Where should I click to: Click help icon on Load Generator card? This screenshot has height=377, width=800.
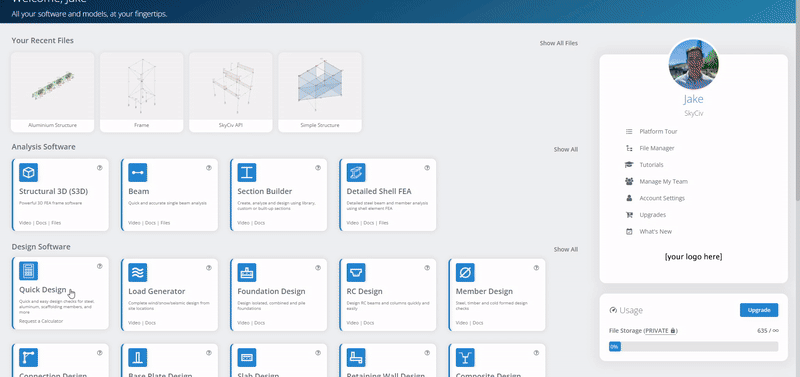point(209,267)
